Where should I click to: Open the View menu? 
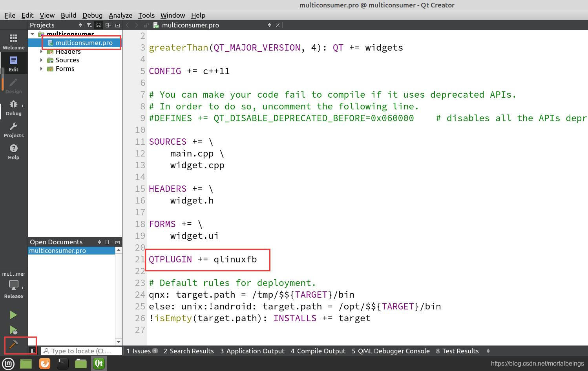(x=47, y=15)
